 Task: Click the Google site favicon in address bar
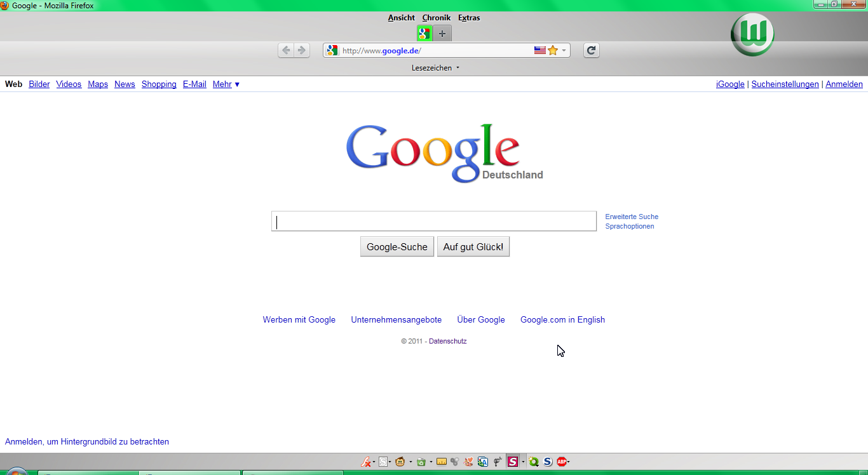[332, 50]
